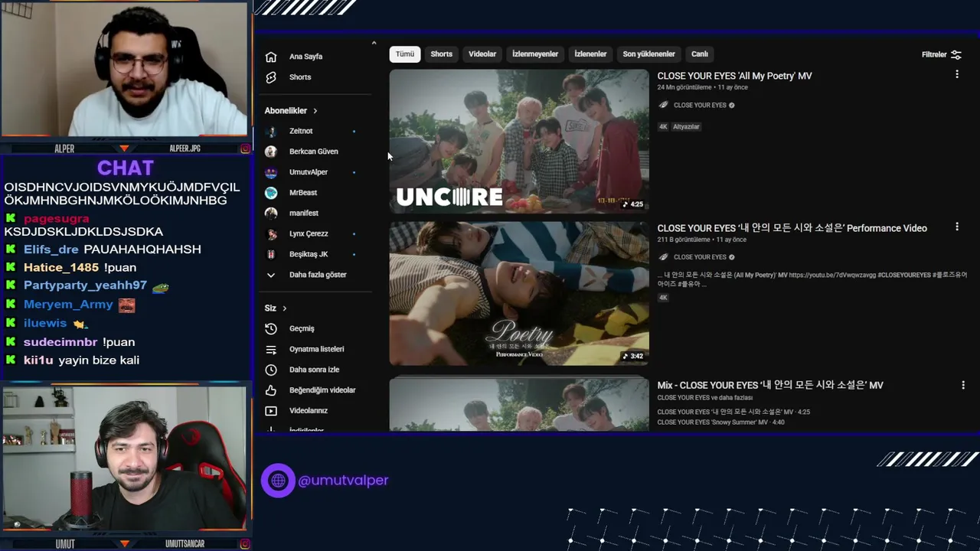Click iluewis username in chat
The image size is (980, 551).
45,324
